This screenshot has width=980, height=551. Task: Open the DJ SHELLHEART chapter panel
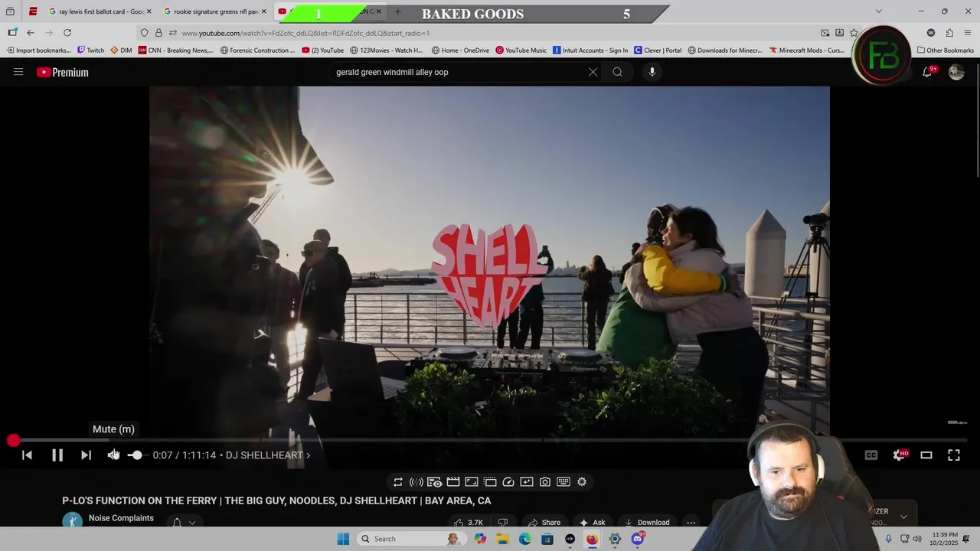coord(268,455)
